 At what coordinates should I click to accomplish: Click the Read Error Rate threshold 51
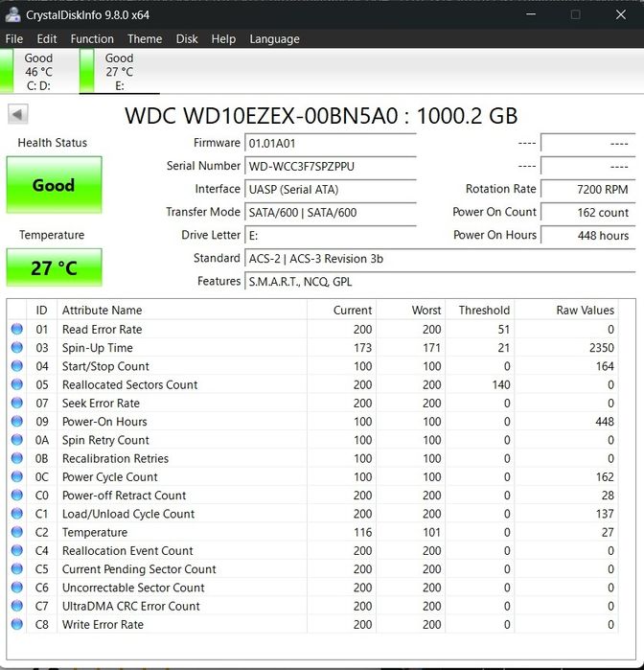click(x=504, y=329)
